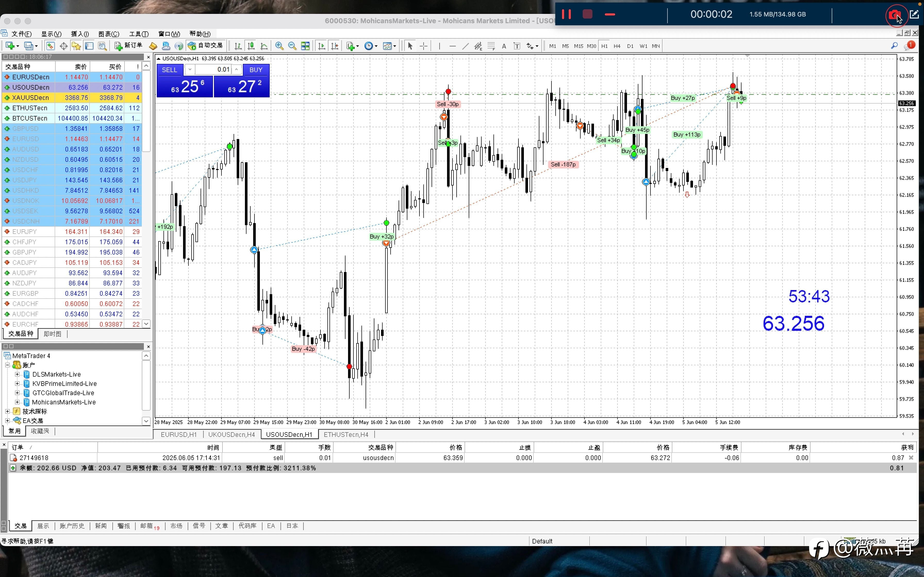The height and width of the screenshot is (577, 924).
Task: Click the blue SELL button
Action: click(170, 70)
